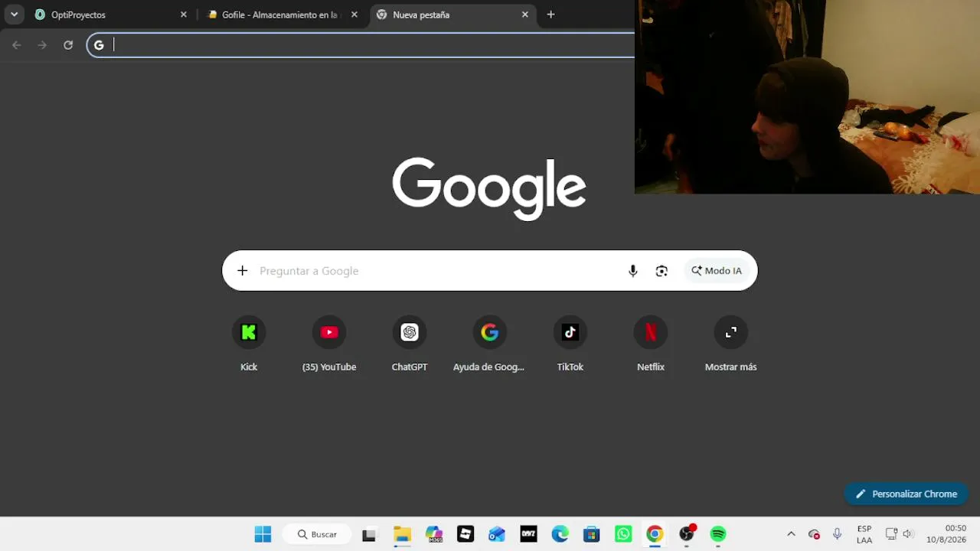Image resolution: width=980 pixels, height=551 pixels.
Task: Open the Windows Start menu
Action: click(263, 534)
